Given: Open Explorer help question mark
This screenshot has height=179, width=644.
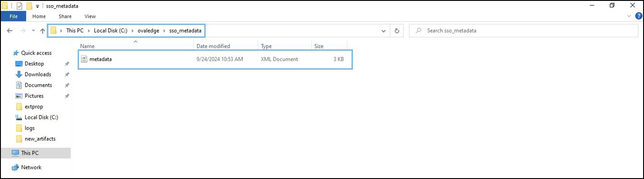Looking at the screenshot, I should pos(639,16).
